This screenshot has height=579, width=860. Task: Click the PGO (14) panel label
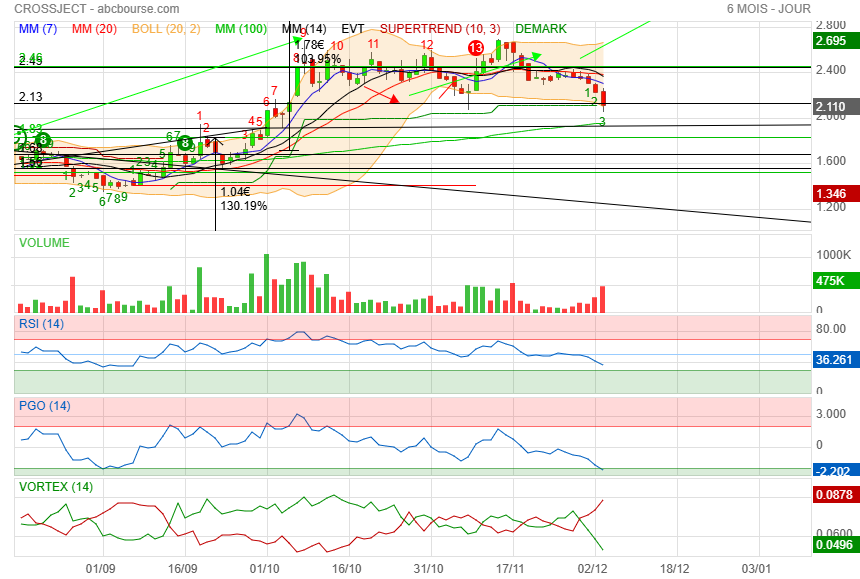pos(45,406)
